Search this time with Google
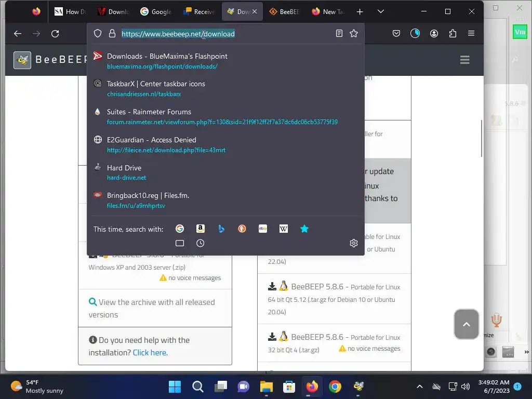Image resolution: width=532 pixels, height=399 pixels. tap(180, 229)
